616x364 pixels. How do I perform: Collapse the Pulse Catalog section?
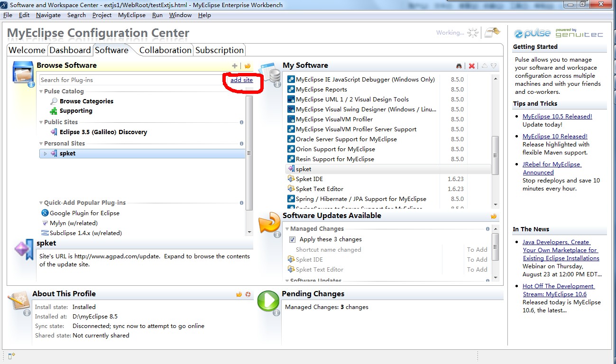(41, 91)
